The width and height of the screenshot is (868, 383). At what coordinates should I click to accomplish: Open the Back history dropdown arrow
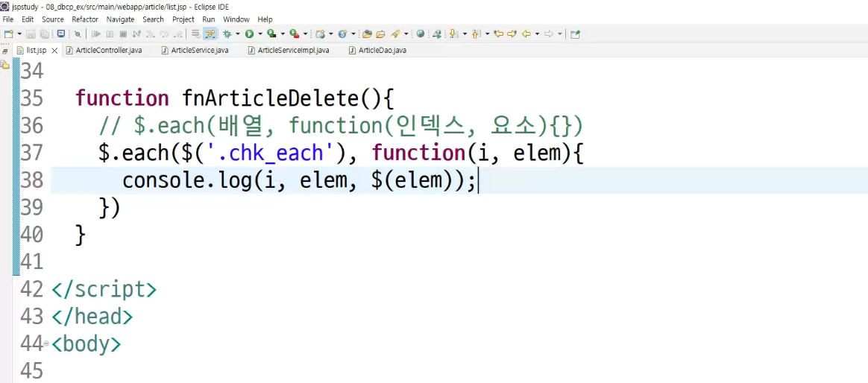537,34
